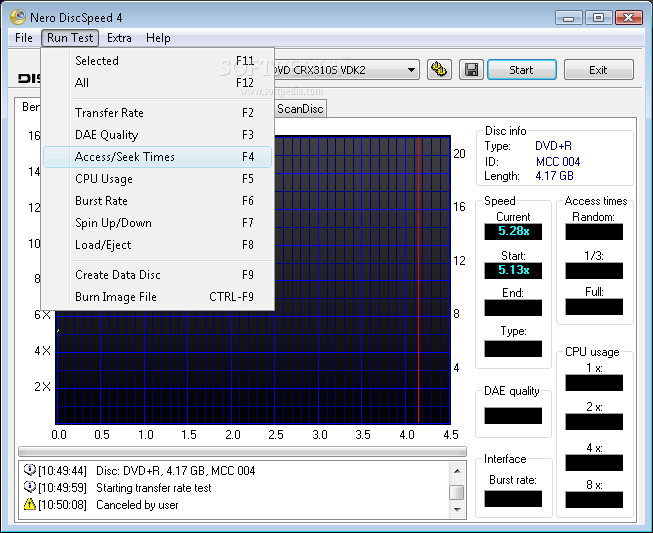653x533 pixels.
Task: Run the Burst Rate test
Action: (x=157, y=201)
